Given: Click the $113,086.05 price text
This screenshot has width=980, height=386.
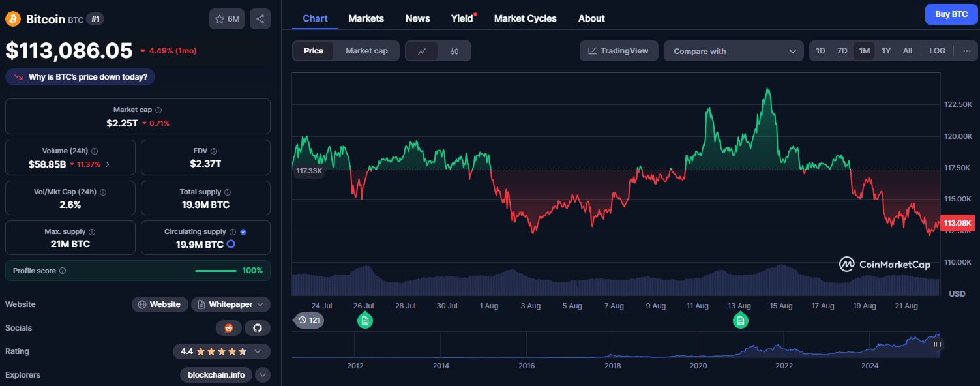Looking at the screenshot, I should pos(68,51).
